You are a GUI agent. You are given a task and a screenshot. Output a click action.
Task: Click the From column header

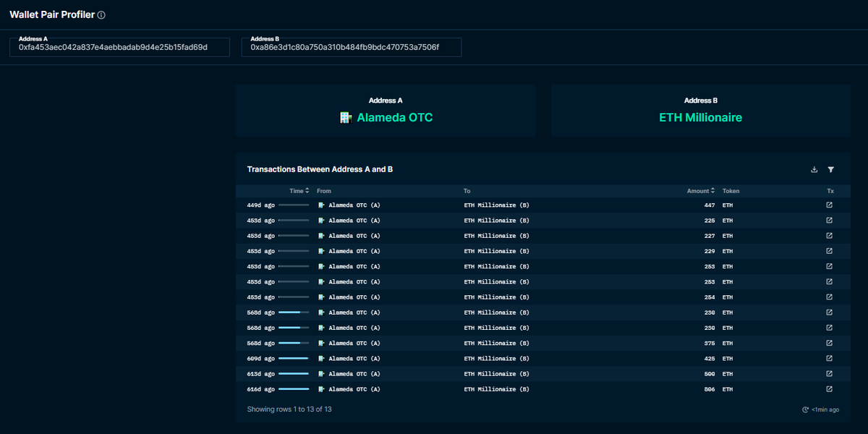323,191
